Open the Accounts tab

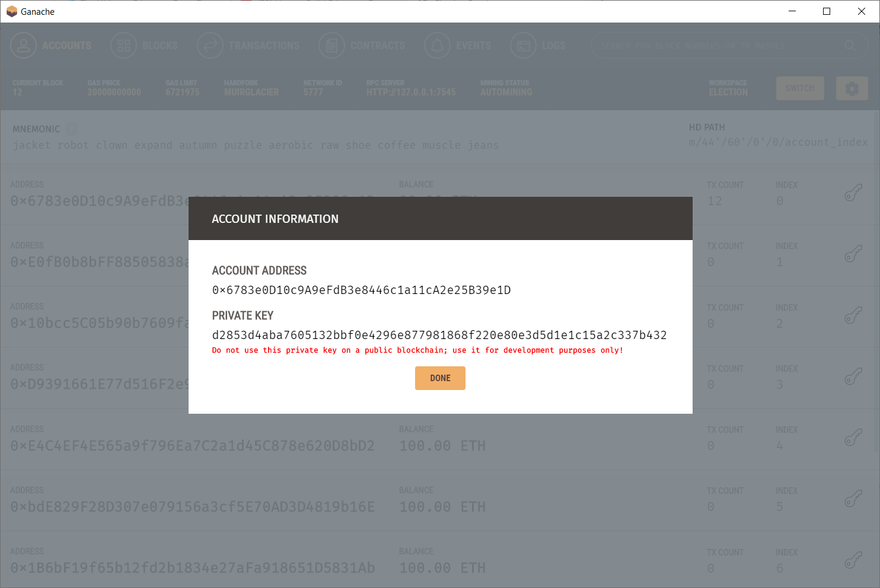pyautogui.click(x=52, y=46)
